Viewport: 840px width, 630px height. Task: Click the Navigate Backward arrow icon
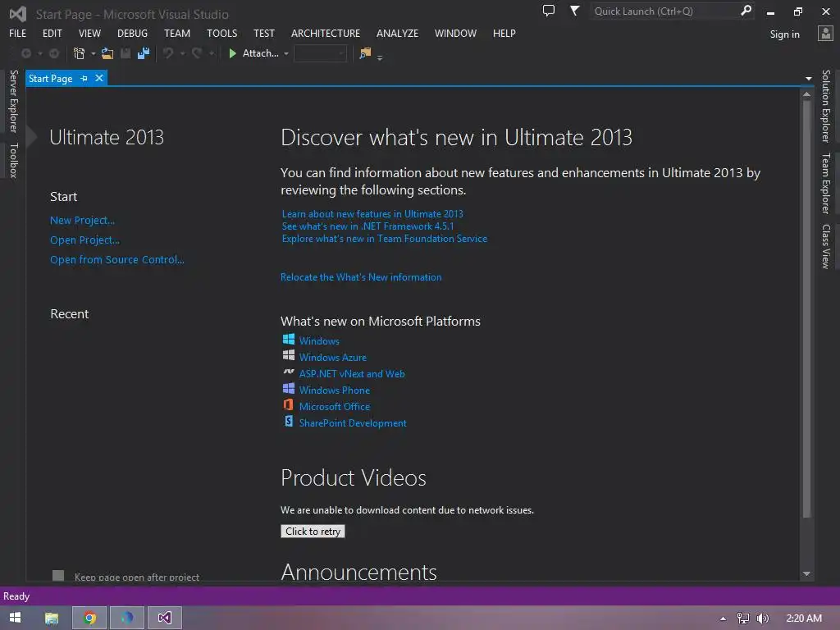pyautogui.click(x=25, y=53)
